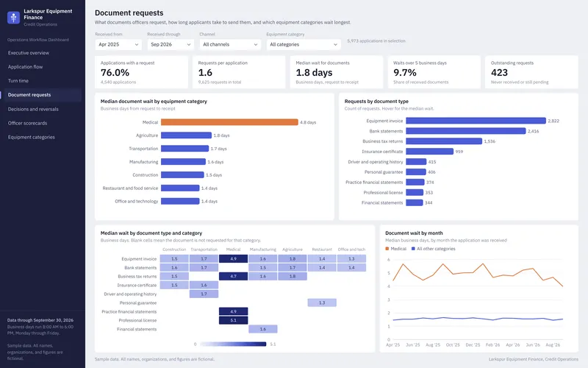Click the Office and tech column header
Image resolution: width=588 pixels, height=368 pixels.
351,250
